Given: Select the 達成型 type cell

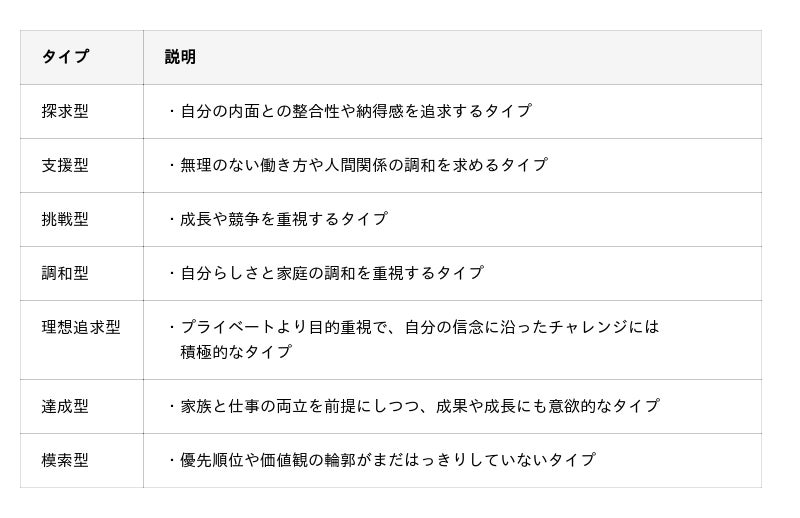Looking at the screenshot, I should click(x=65, y=406).
